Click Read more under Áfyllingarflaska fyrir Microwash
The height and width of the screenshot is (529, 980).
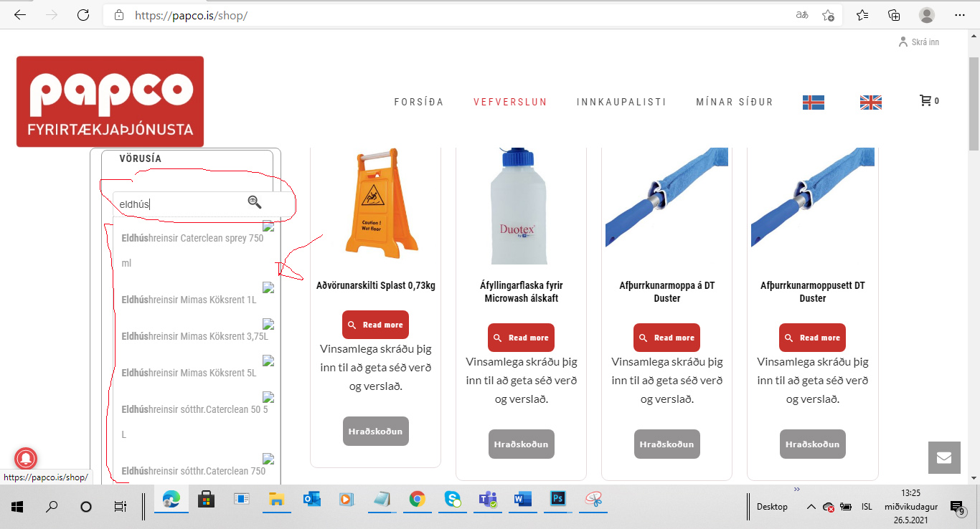pos(521,338)
